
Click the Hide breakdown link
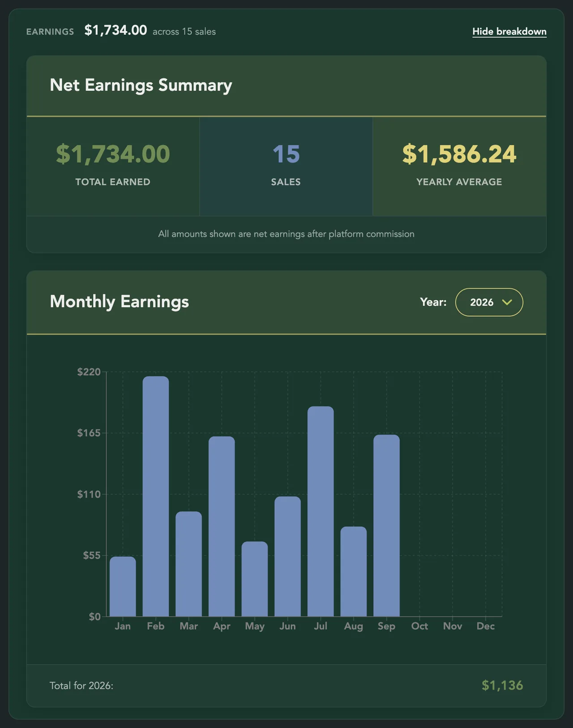[509, 31]
